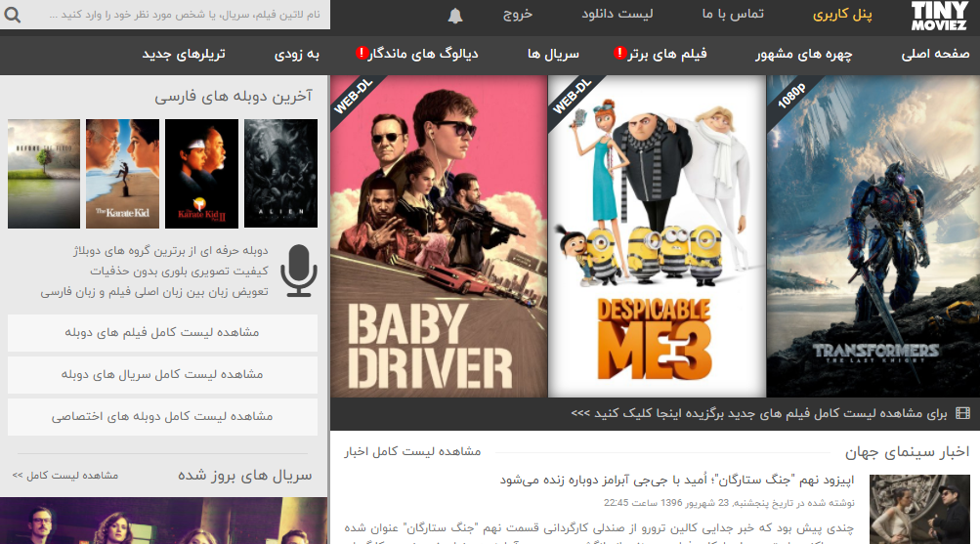Screen dimensions: 980x544
Task: Open the Alien dubbed movie thumbnail
Action: click(280, 174)
